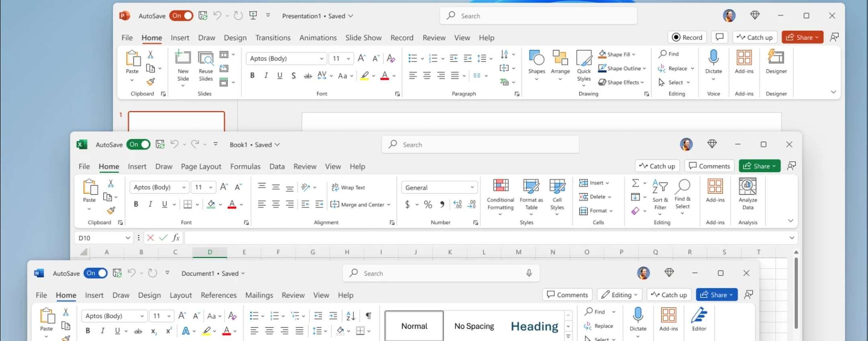Viewport: 868px width, 341px height.
Task: Click Text Shadow button in PowerPoint
Action: tap(294, 76)
